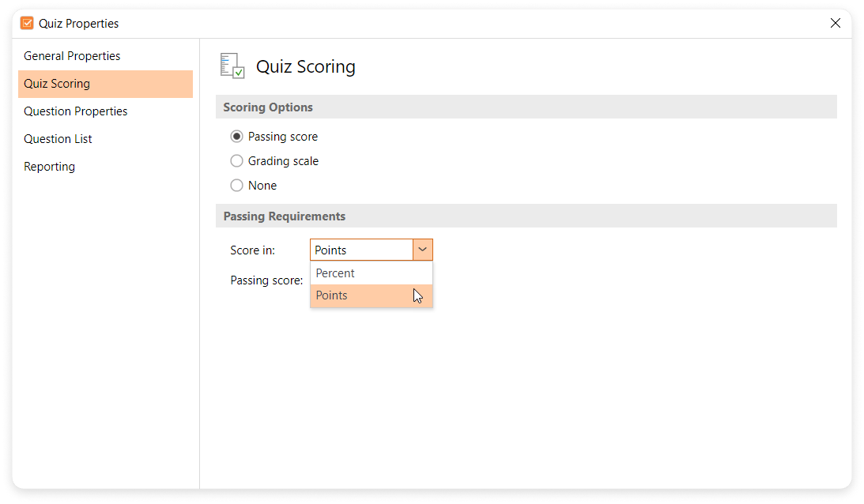
Task: Choose the Grading scale scoring option
Action: tap(236, 161)
